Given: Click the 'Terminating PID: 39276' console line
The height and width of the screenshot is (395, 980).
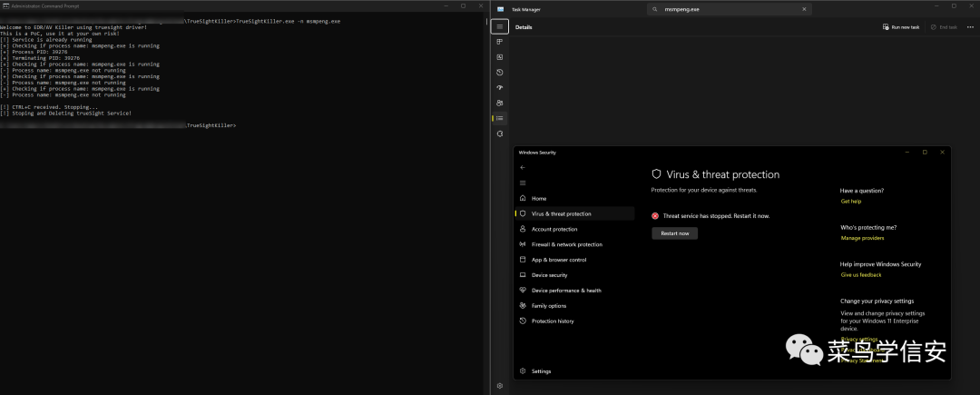Looking at the screenshot, I should pyautogui.click(x=40, y=58).
